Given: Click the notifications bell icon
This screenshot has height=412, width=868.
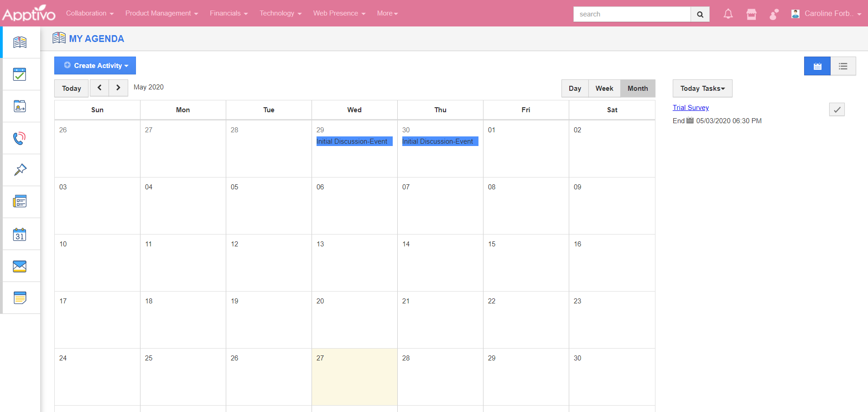Looking at the screenshot, I should (728, 14).
